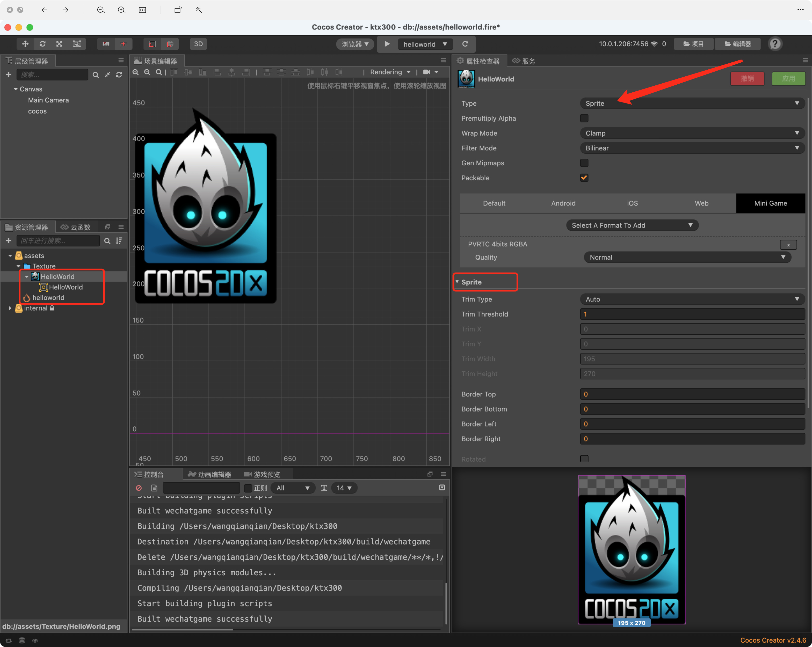Click the refresh preview icon
The width and height of the screenshot is (812, 647).
point(465,44)
